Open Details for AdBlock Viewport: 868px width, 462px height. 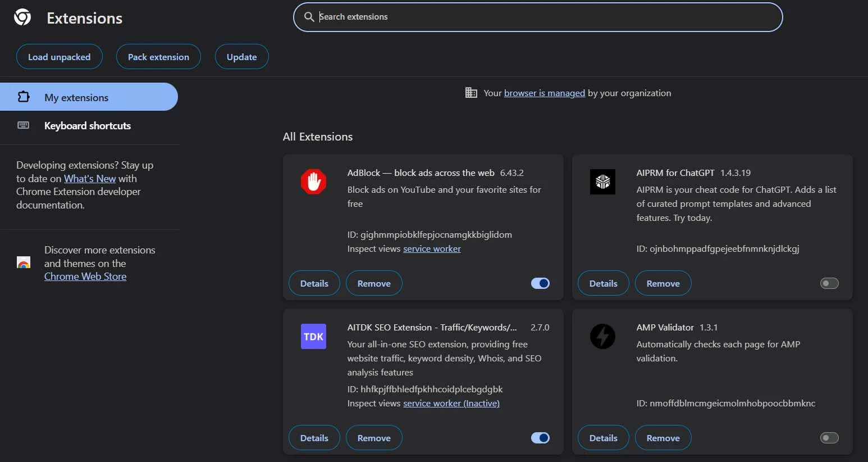[x=314, y=283]
